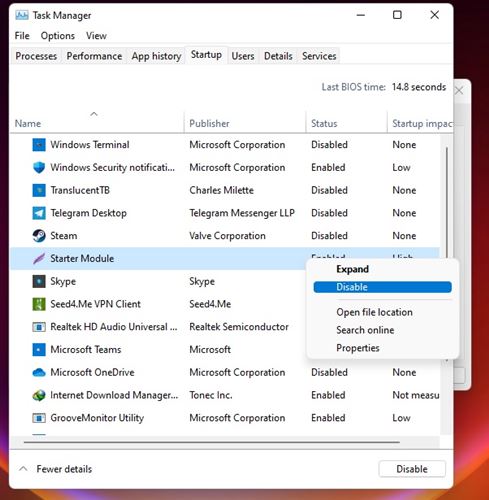Screen dimensions: 489x500
Task: Choose Disable from the context menu
Action: pyautogui.click(x=382, y=287)
